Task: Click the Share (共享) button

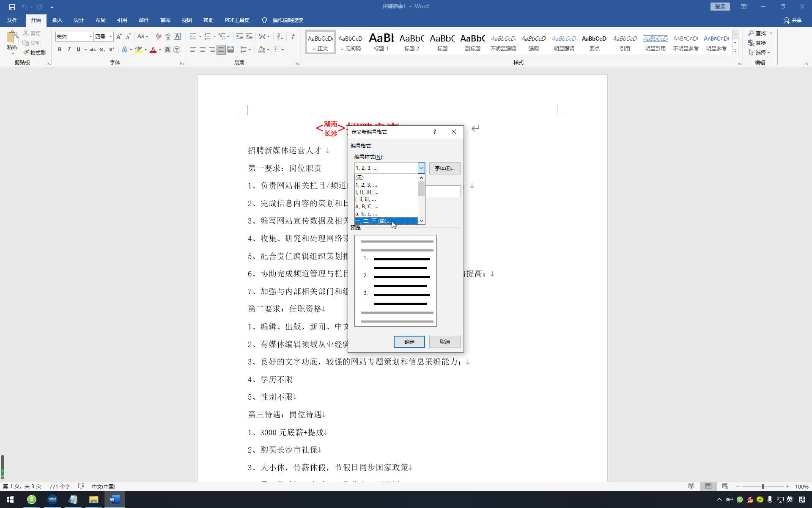Action: coord(793,20)
